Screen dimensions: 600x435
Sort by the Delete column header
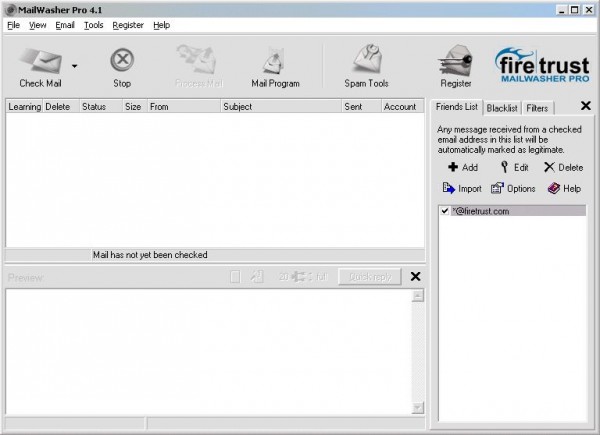[60, 107]
